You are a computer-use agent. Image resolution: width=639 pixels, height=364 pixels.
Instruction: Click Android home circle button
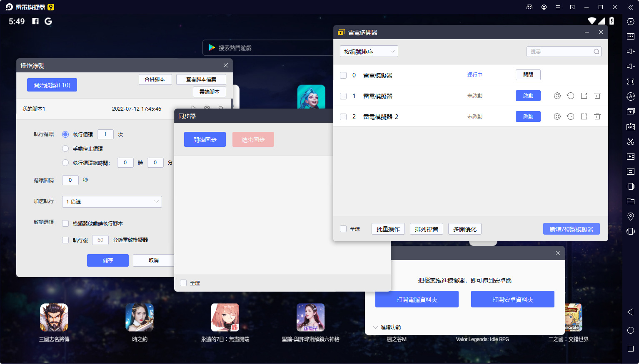coord(631,330)
